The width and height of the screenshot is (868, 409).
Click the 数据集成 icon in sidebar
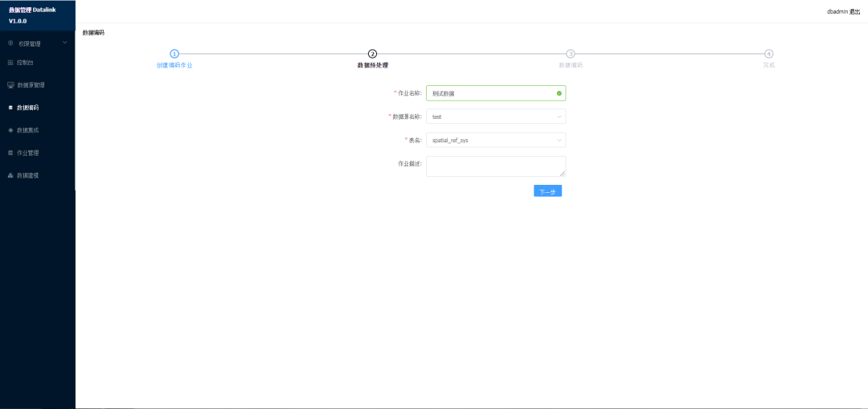pos(10,130)
